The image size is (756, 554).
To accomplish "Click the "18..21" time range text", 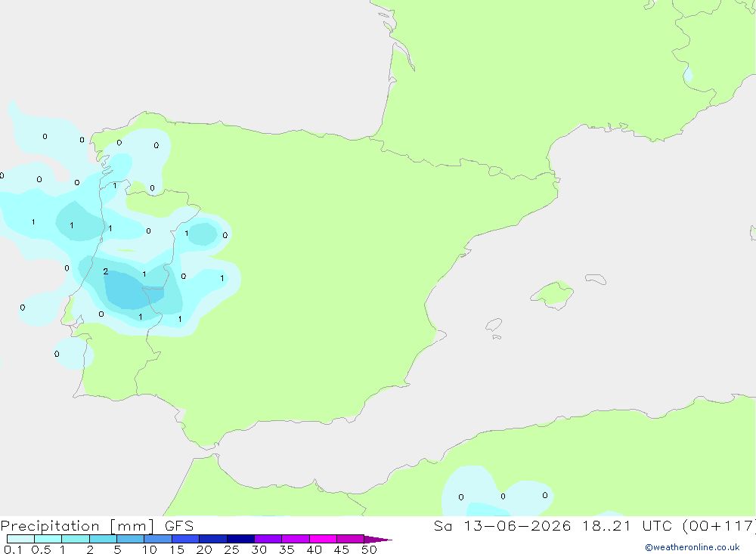I will 606,525.
